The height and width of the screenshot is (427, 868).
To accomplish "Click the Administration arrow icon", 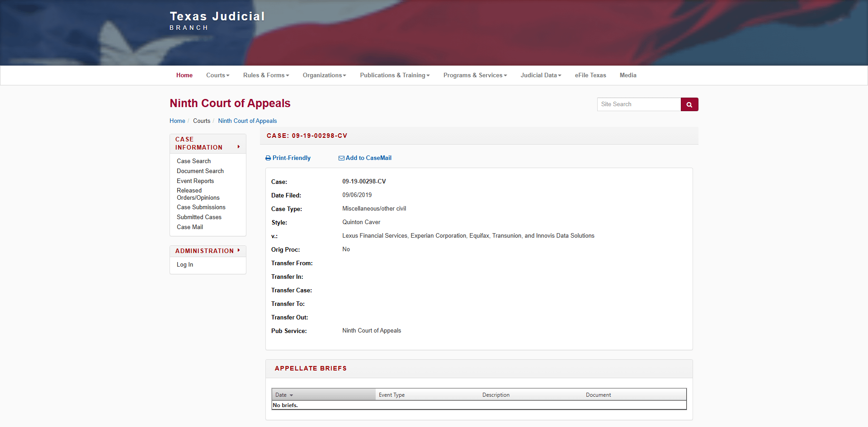I will click(x=239, y=250).
